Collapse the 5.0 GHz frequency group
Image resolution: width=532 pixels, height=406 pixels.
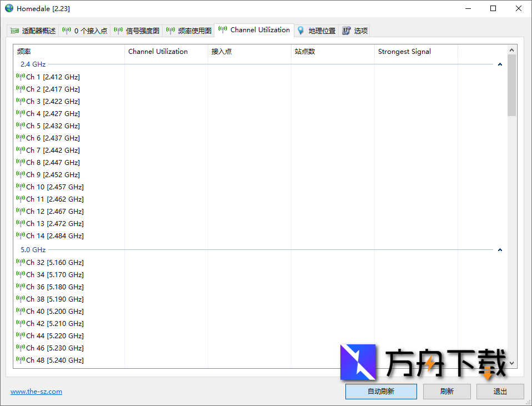(499, 249)
